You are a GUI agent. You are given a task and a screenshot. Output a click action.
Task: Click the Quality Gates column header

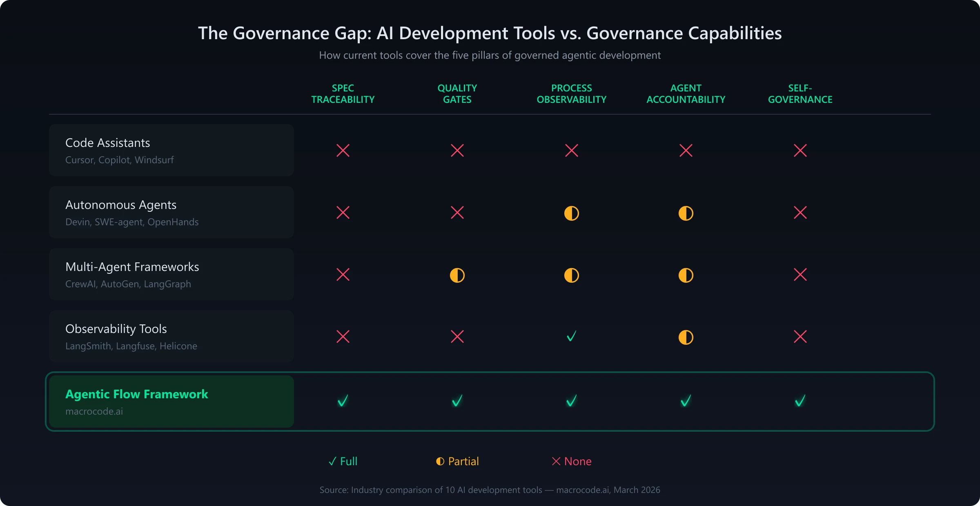click(x=457, y=94)
